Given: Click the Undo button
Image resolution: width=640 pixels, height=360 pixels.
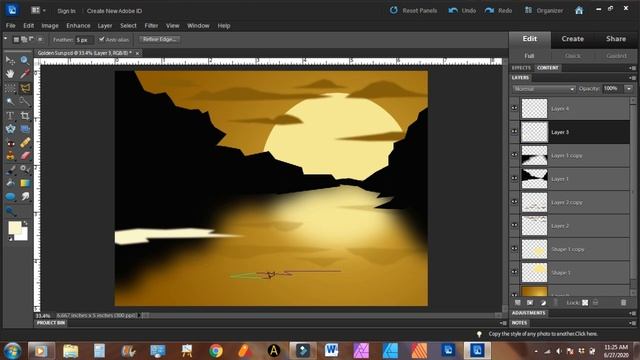Looking at the screenshot, I should [462, 11].
